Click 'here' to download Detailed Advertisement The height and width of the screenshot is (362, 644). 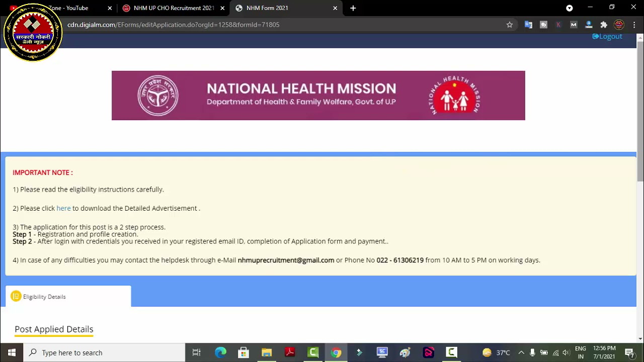click(63, 208)
